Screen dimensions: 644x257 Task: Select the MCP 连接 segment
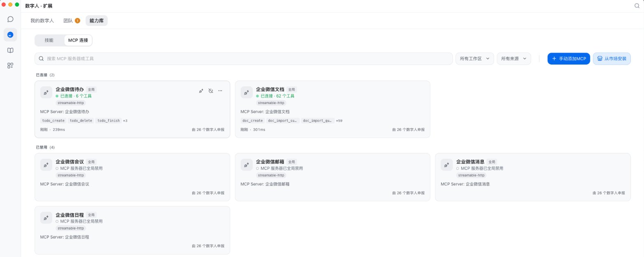[x=78, y=40]
